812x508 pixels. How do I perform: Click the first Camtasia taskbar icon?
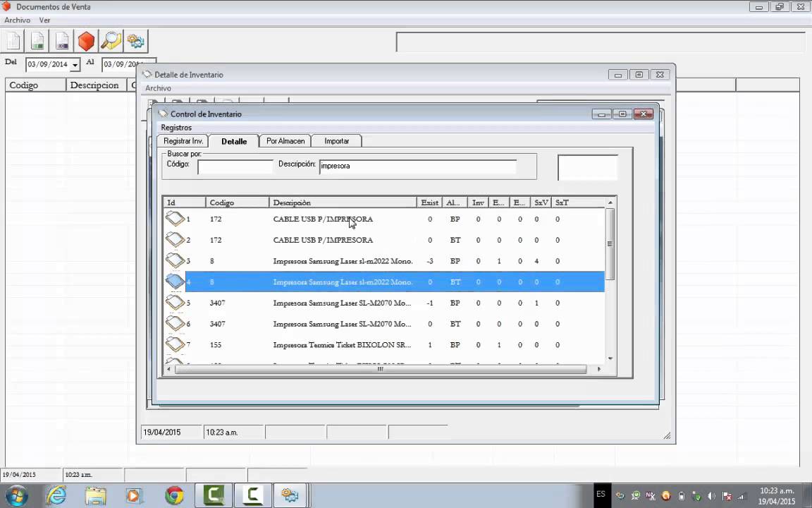click(x=214, y=495)
